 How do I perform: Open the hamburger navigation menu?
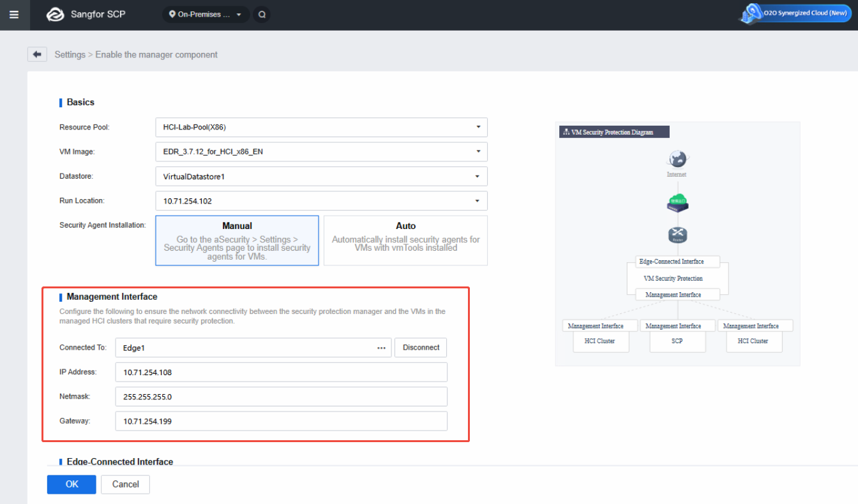click(14, 14)
